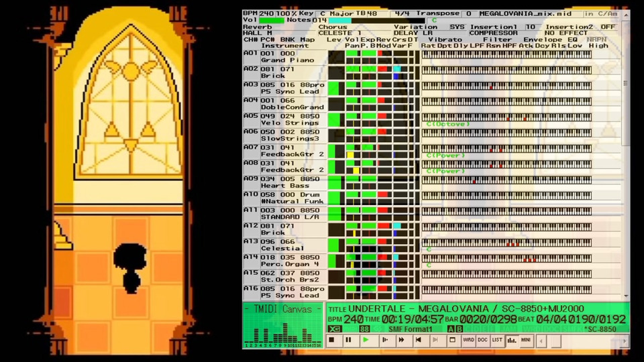Open the C Major key selector
The height and width of the screenshot is (362, 644).
[x=335, y=13]
